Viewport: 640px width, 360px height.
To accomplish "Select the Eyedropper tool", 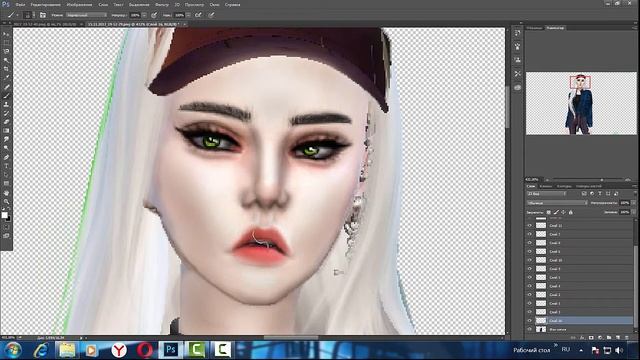I will [6, 78].
